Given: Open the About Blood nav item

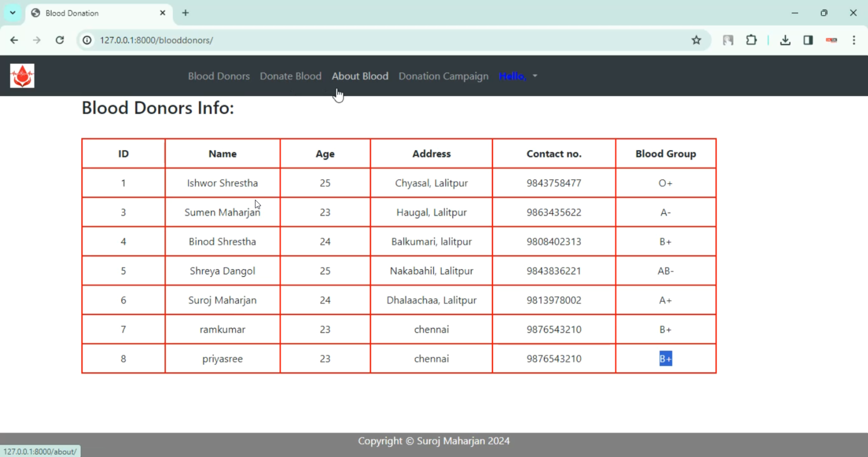Looking at the screenshot, I should point(360,76).
